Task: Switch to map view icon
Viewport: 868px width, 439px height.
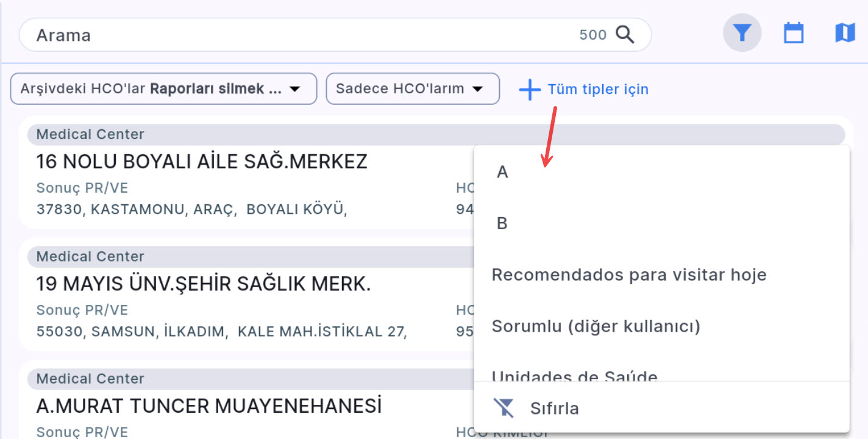Action: point(844,33)
